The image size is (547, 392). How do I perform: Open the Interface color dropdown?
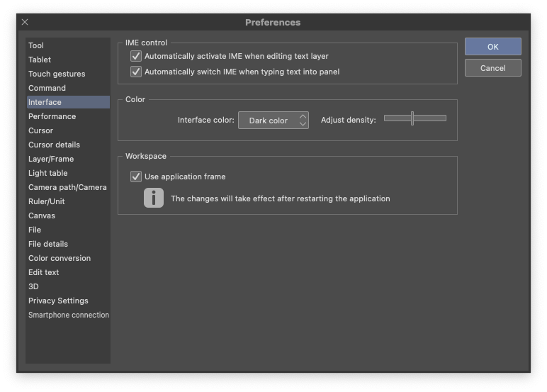click(273, 121)
